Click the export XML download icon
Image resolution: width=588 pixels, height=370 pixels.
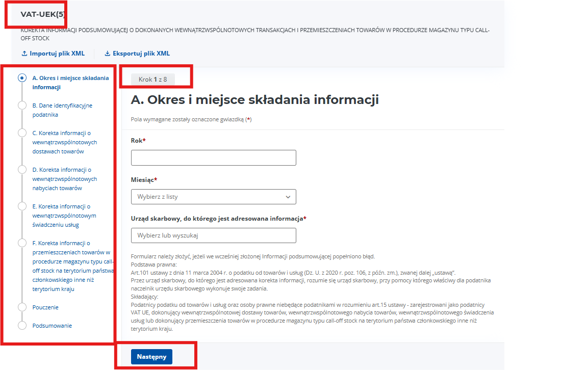(x=108, y=54)
